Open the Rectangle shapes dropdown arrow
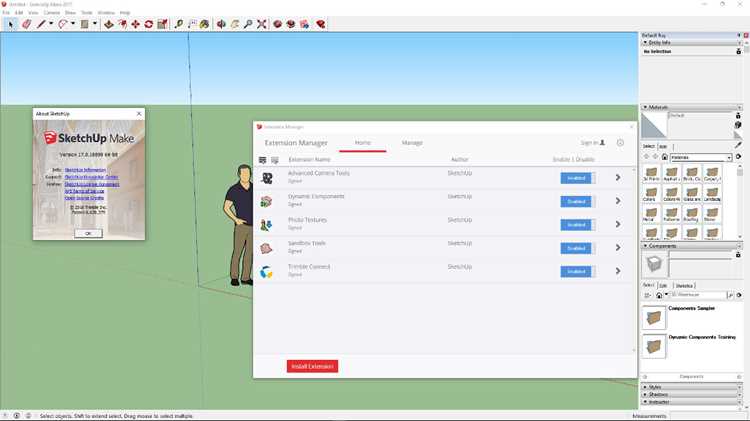 95,24
